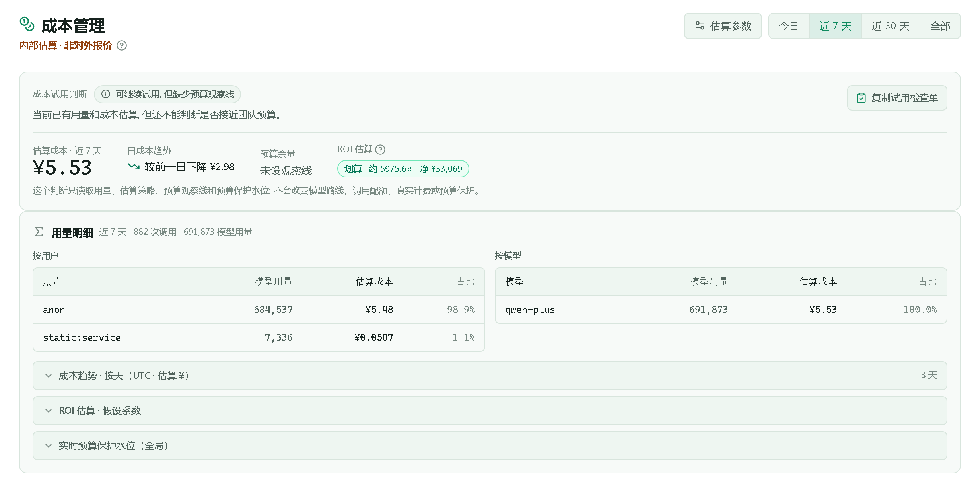Image resolution: width=980 pixels, height=483 pixels.
Task: Select the qwen-plus model row
Action: tap(721, 310)
